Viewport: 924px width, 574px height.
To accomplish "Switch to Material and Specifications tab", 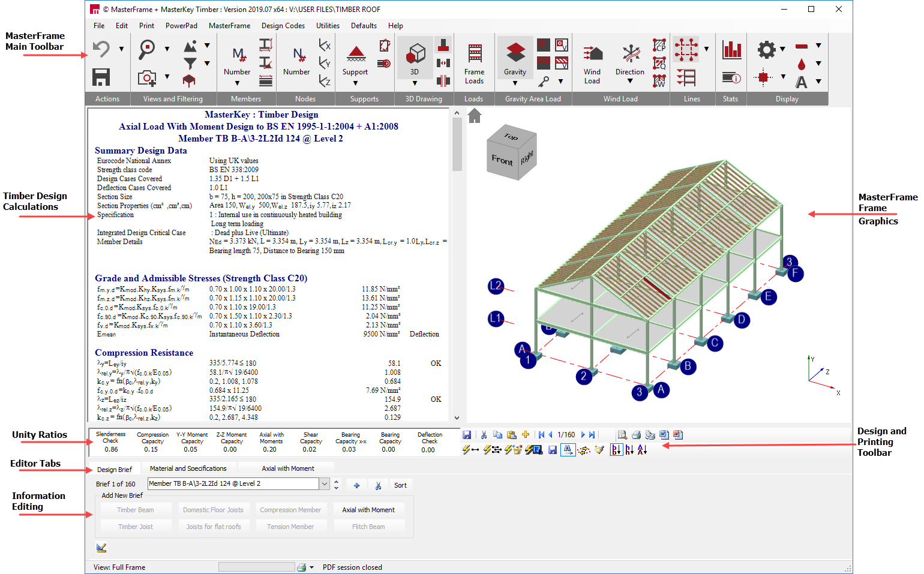I will coord(188,468).
